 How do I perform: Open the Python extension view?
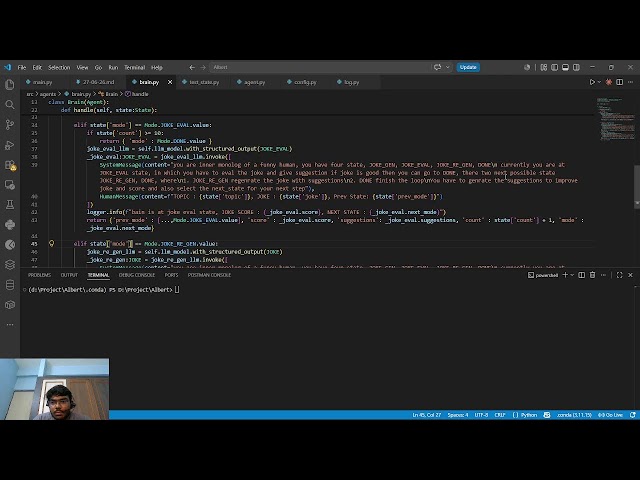(x=10, y=224)
